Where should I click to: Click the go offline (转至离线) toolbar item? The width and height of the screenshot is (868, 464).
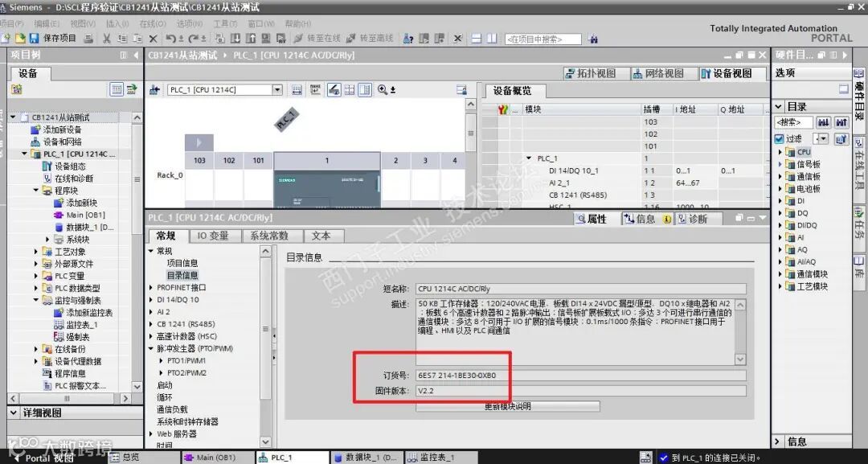(x=369, y=39)
